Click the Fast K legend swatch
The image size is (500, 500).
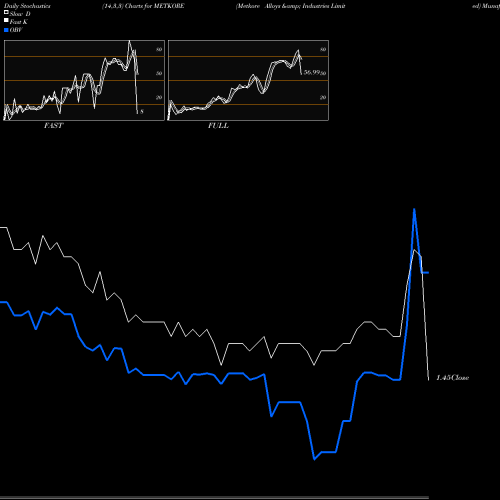point(6,20)
